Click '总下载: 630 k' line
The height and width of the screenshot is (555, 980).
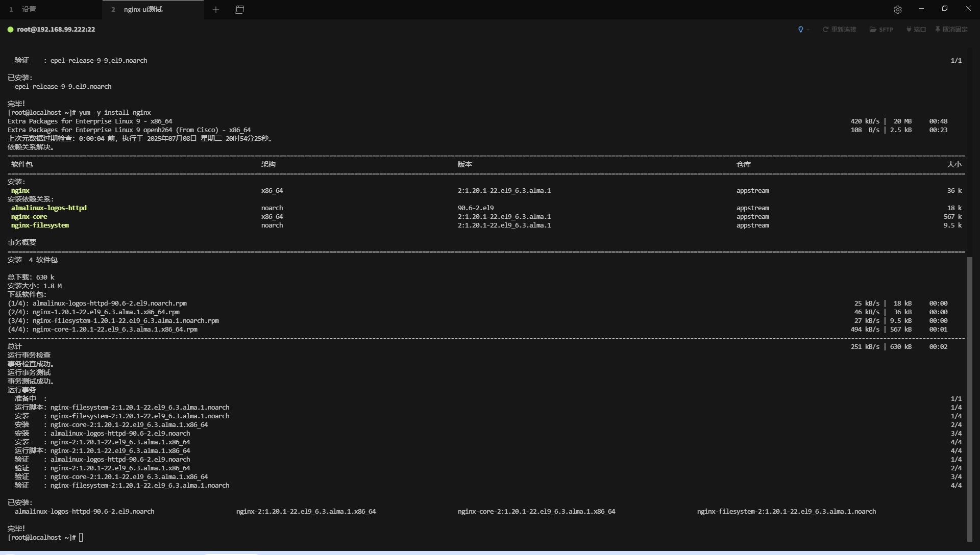point(31,277)
